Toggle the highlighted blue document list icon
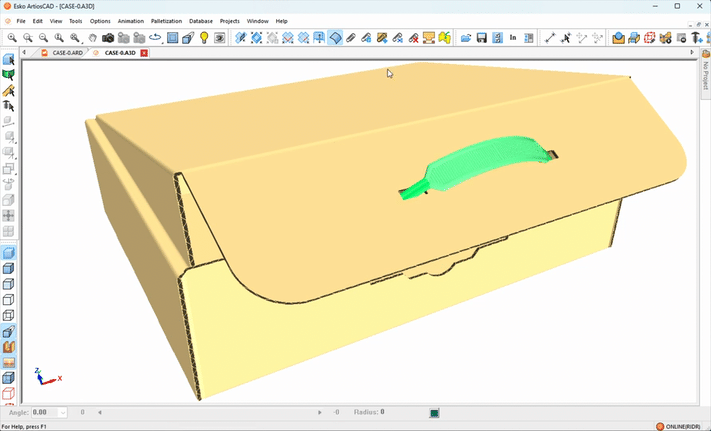The image size is (711, 431). coord(497,38)
